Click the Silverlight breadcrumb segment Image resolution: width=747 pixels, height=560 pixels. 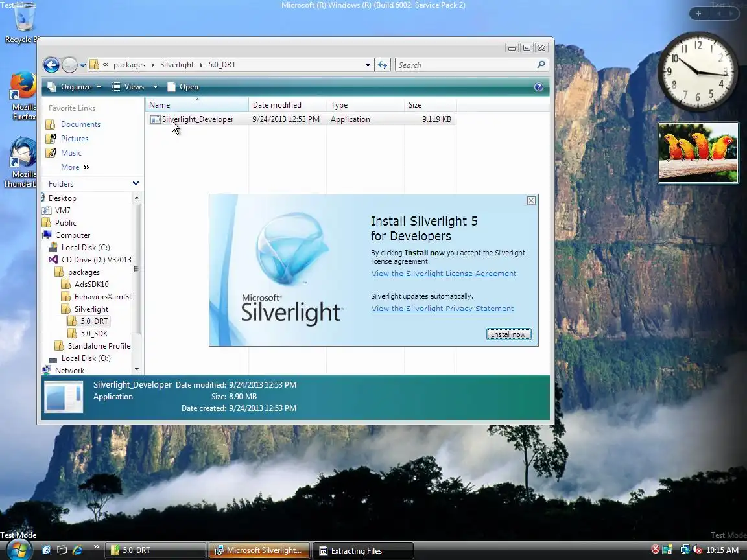[177, 65]
